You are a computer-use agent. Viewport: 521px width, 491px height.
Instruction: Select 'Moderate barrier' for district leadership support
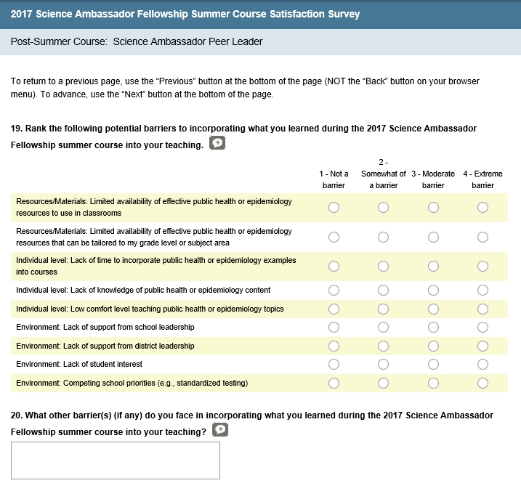coord(433,346)
